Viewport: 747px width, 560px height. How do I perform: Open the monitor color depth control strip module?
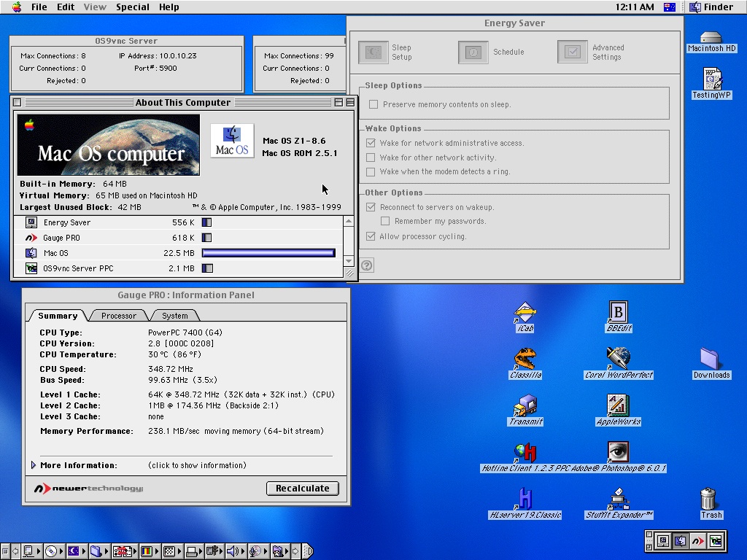[x=148, y=551]
